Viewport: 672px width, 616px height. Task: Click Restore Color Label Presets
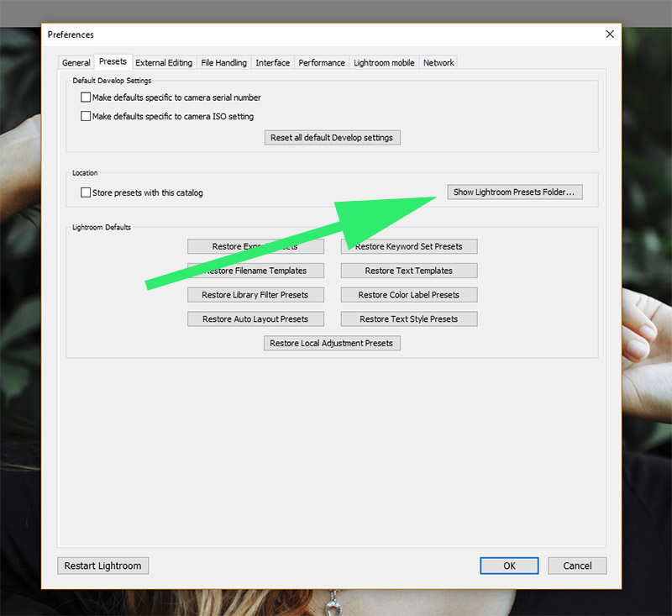pos(409,295)
